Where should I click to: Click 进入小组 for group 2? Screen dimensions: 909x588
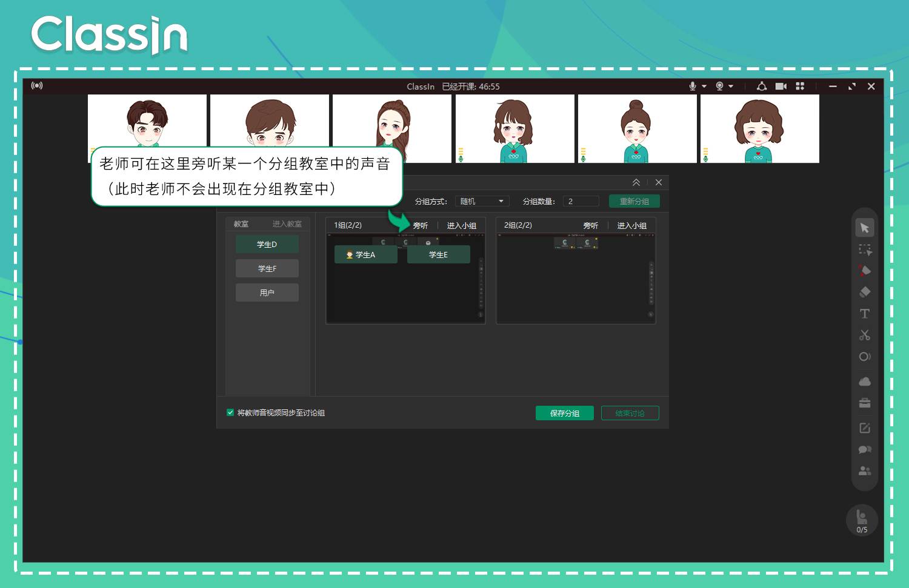[x=632, y=225]
